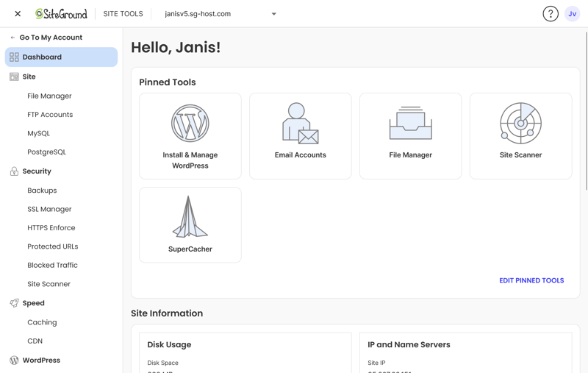Click EDIT PINNED TOOLS link

(x=531, y=280)
